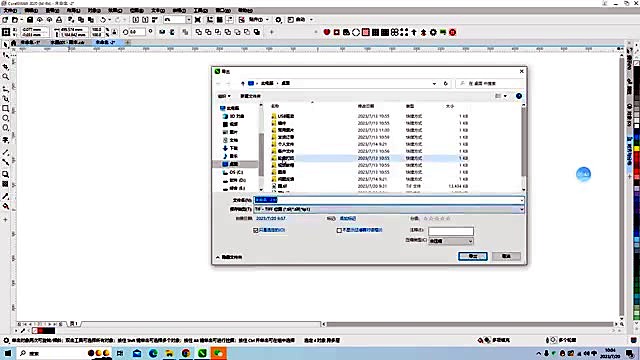
Task: Create a new document from CorelDRAW toolbar
Action: coord(5,20)
